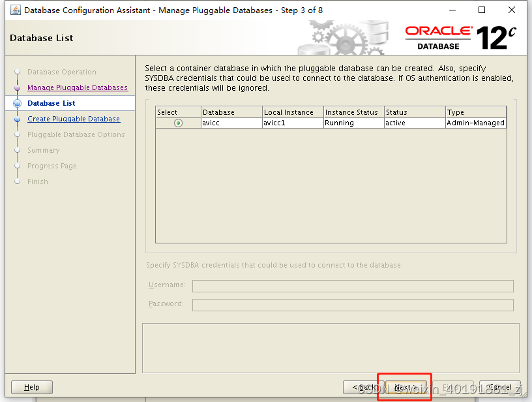The width and height of the screenshot is (532, 402).
Task: Click the Database List step marker bullet
Action: [17, 102]
